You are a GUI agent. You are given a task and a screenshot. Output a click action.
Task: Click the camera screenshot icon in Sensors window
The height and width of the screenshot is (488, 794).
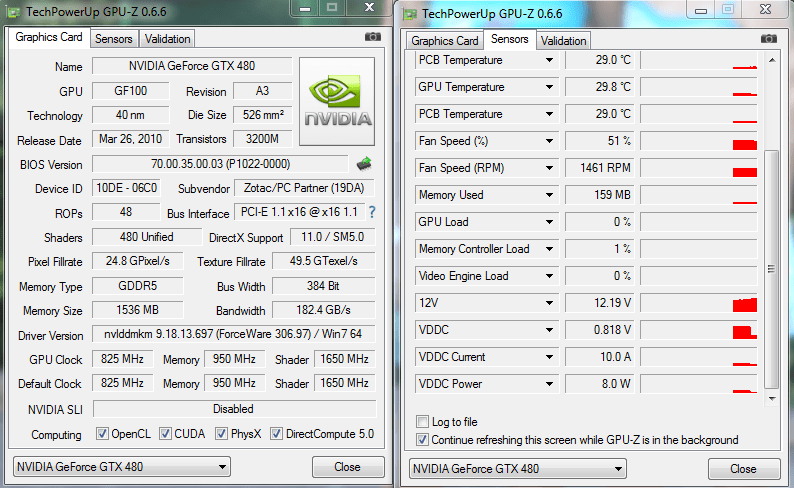[769, 39]
